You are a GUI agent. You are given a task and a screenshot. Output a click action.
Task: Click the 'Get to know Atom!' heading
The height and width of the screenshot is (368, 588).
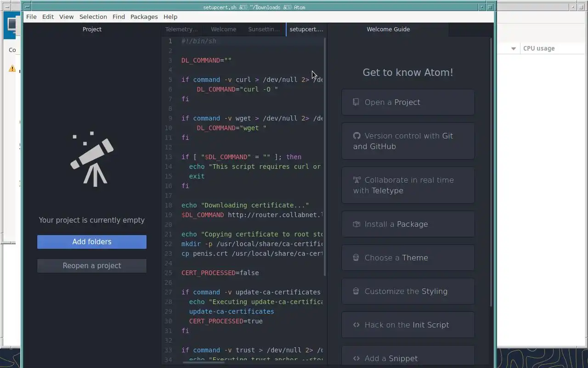pos(408,72)
